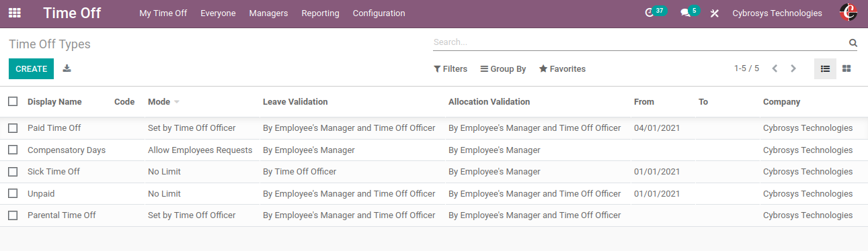868x251 pixels.
Task: Click 'Allow Employees Requests' mode cell
Action: click(x=200, y=150)
